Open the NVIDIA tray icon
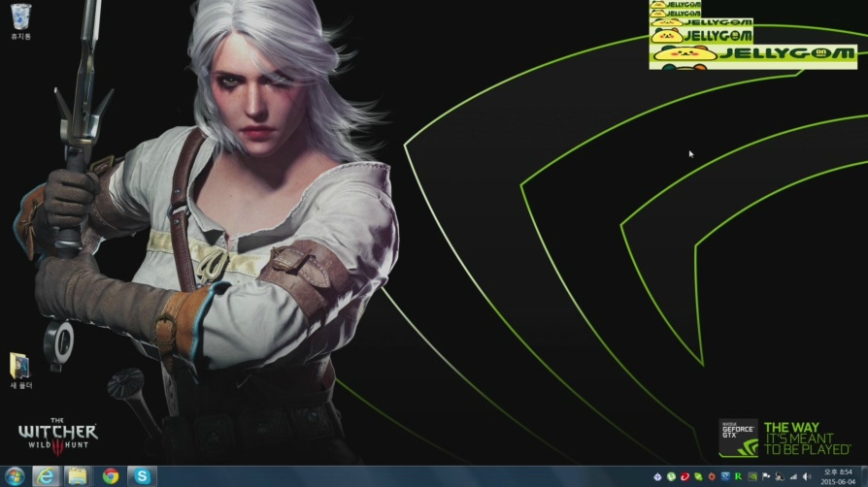The image size is (868, 487). 752,476
